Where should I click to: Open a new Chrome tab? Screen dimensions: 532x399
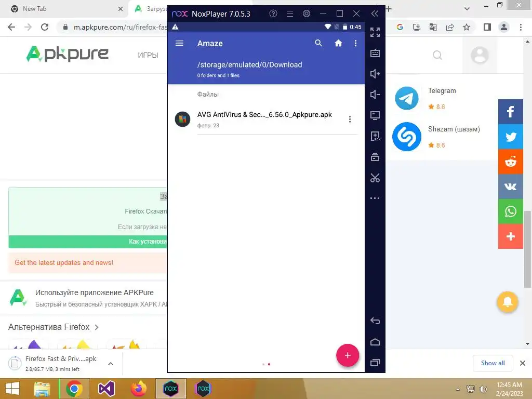pyautogui.click(x=389, y=9)
